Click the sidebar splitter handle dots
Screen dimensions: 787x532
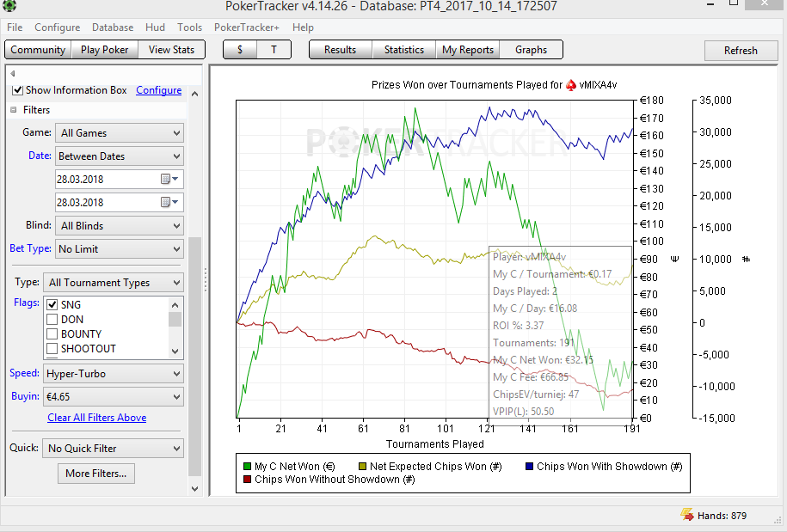pyautogui.click(x=206, y=280)
